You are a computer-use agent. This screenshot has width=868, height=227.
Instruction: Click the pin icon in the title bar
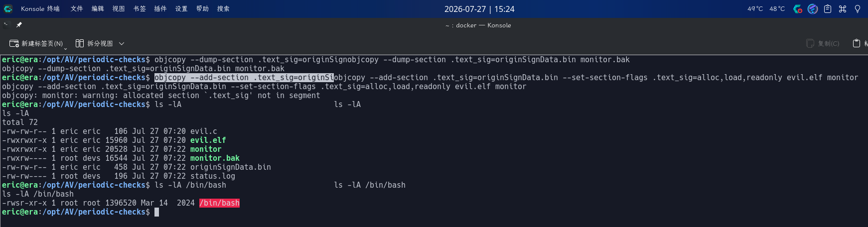tap(19, 25)
